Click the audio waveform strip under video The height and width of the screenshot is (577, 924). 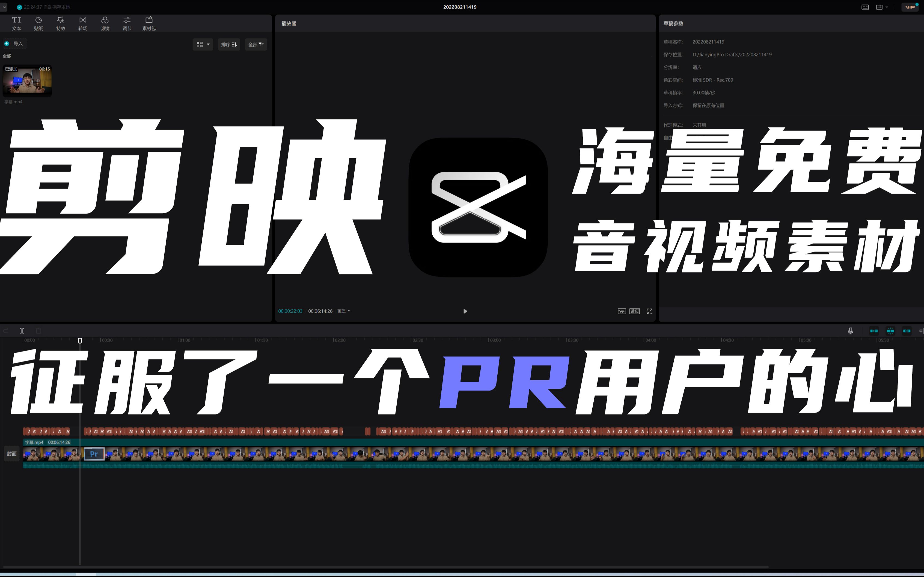pos(473,465)
